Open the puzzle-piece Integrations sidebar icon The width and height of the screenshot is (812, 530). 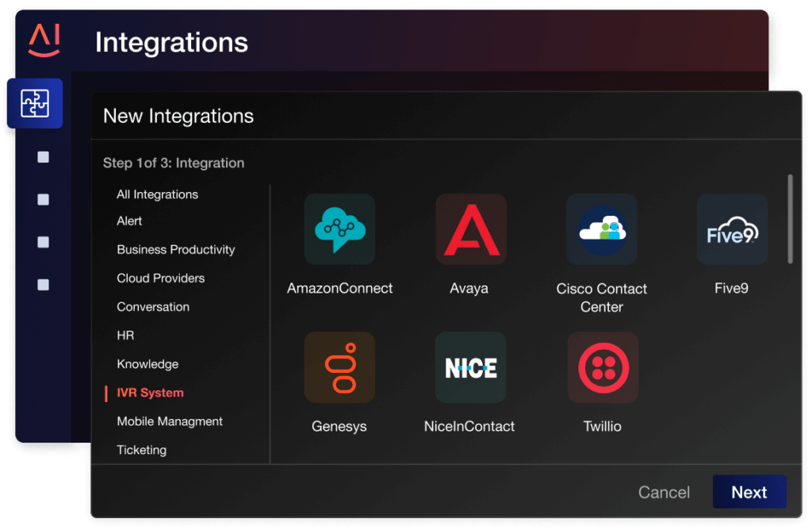tap(35, 103)
